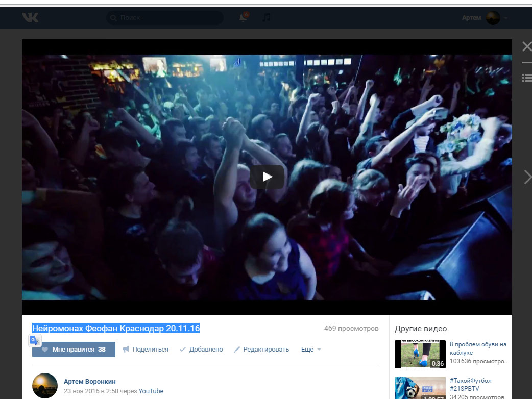The image size is (532, 399).
Task: Open the heel shoes video thumbnail 0:36
Action: [x=420, y=354]
